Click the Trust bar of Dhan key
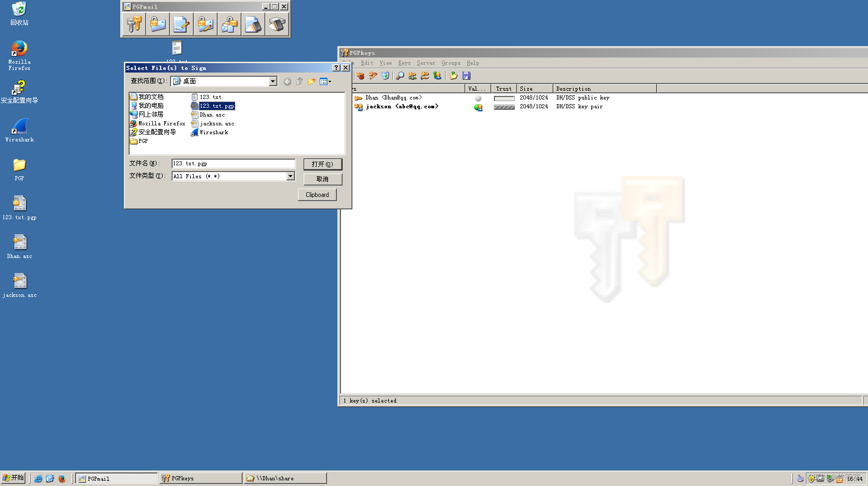868x486 pixels. click(x=504, y=98)
